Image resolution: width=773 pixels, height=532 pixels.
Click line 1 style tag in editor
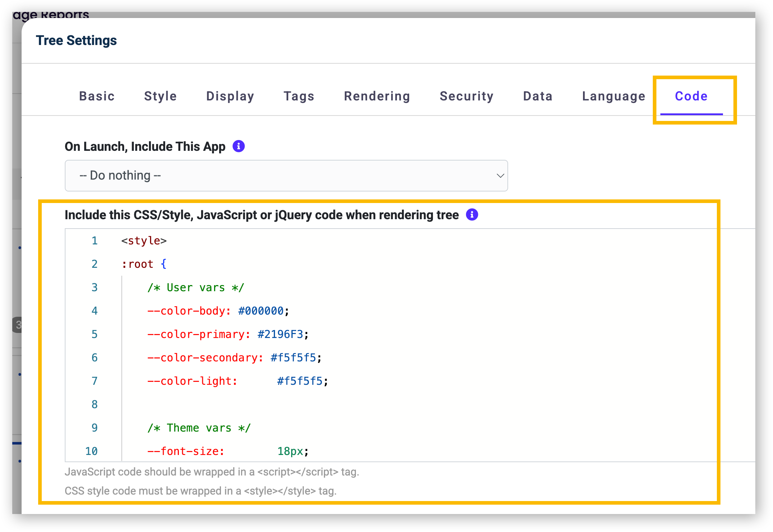(x=144, y=240)
